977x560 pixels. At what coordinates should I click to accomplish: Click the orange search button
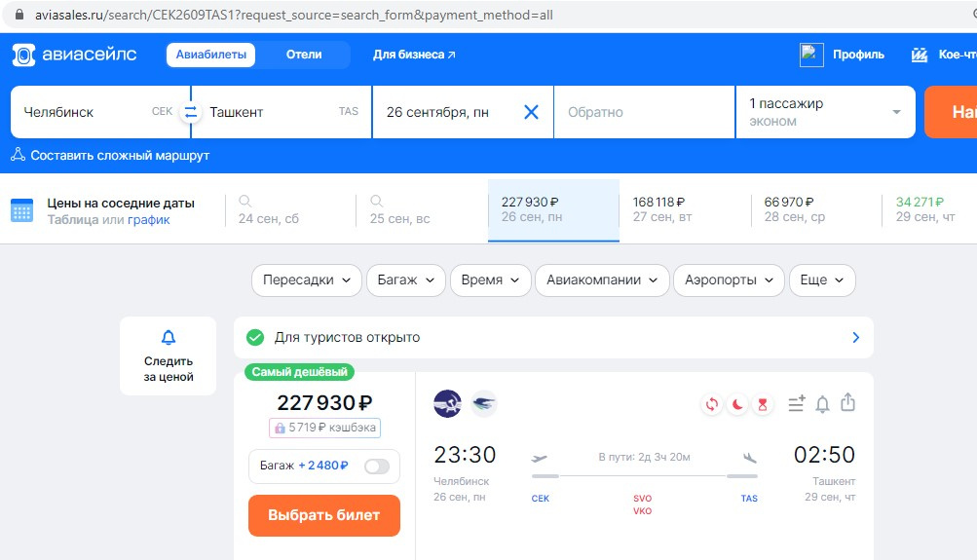pos(951,112)
